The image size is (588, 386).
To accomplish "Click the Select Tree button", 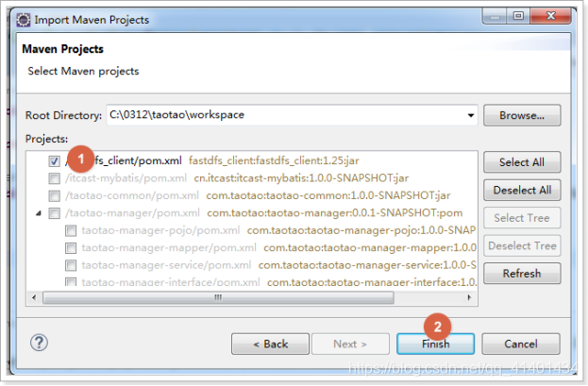I will pos(522,218).
